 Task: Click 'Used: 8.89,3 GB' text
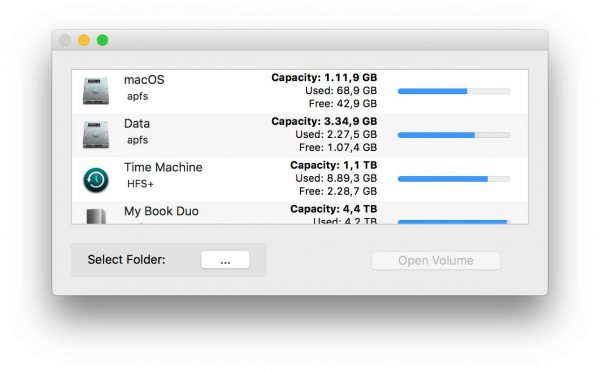pos(336,178)
